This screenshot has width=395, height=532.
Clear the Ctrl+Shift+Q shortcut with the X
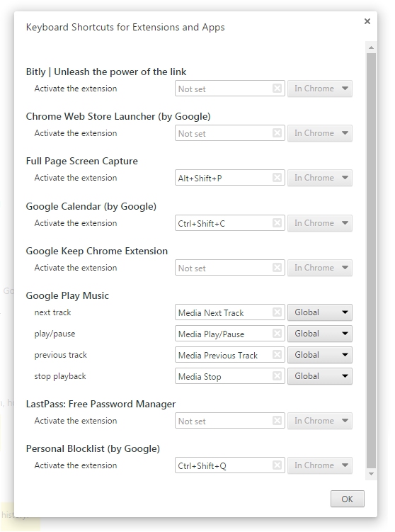[x=277, y=465]
